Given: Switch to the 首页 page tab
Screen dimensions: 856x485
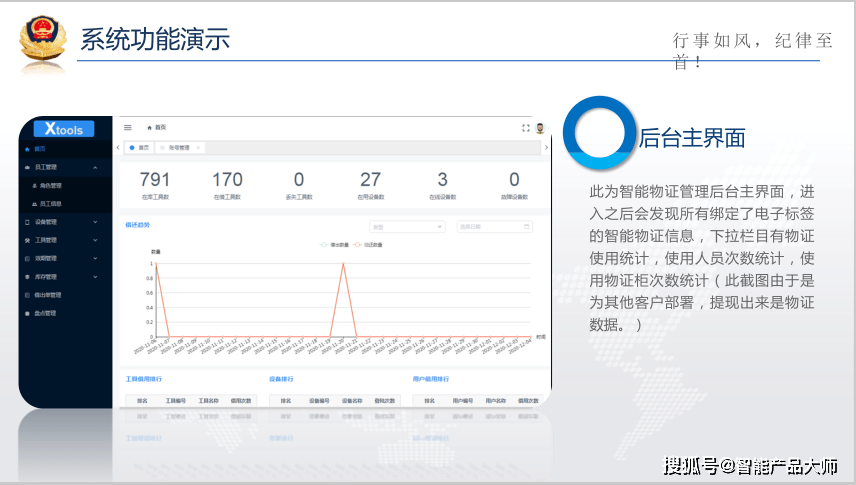Looking at the screenshot, I should (140, 147).
